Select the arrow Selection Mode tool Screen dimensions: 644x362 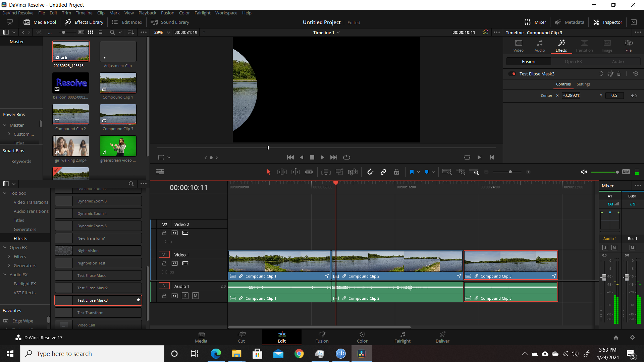coord(268,172)
